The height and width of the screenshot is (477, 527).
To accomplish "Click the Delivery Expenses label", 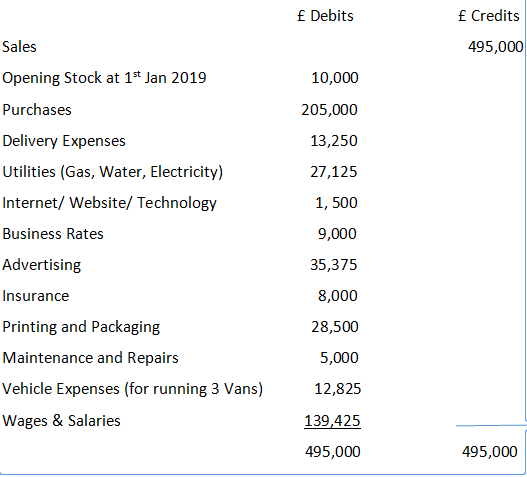I will click(64, 141).
